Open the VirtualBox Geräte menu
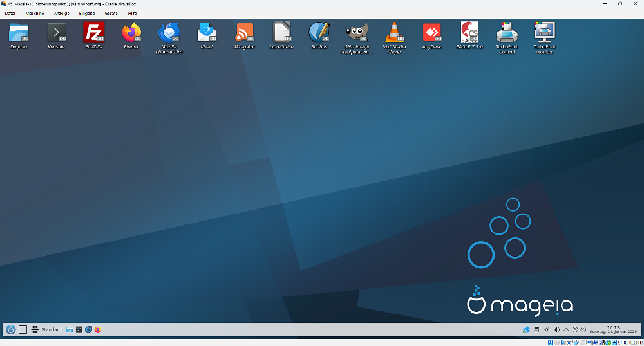Image resolution: width=644 pixels, height=346 pixels. 111,13
